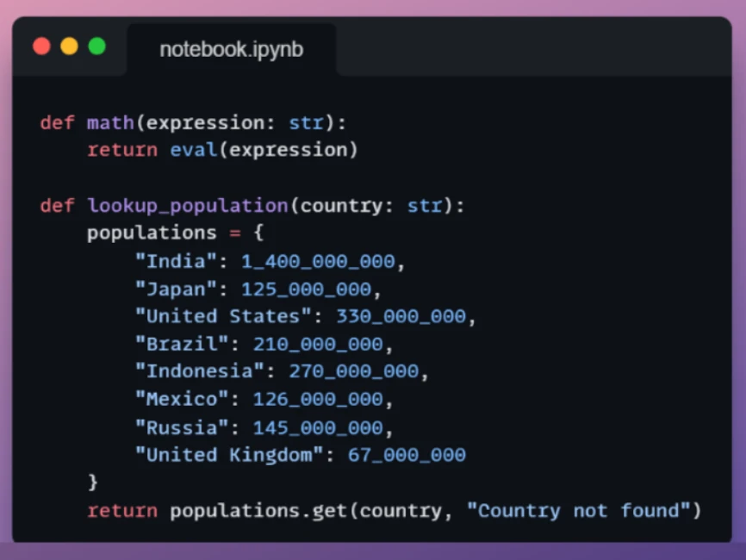The height and width of the screenshot is (560, 746).
Task: Click the "United States" dictionary key
Action: click(223, 316)
